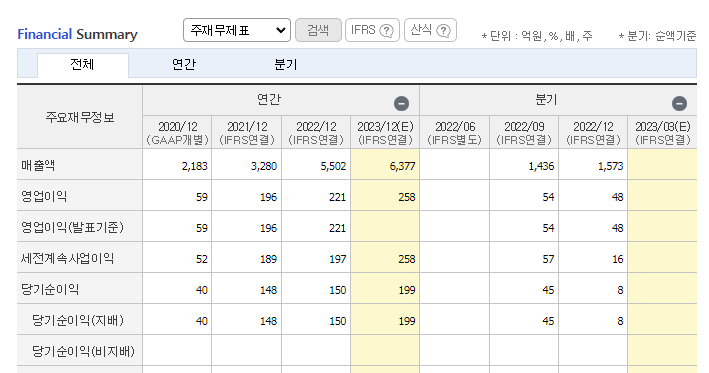
Task: Click the 영업이익 row label
Action: coord(44,197)
